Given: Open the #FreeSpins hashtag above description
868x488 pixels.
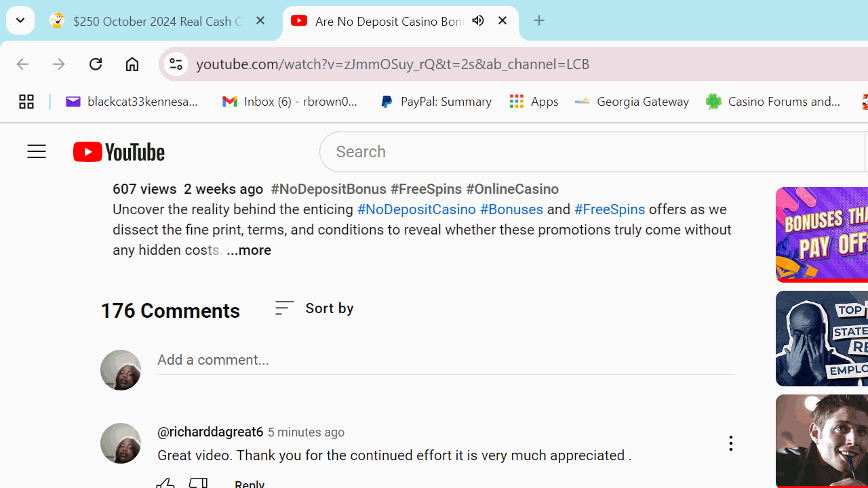Looking at the screenshot, I should (x=426, y=189).
